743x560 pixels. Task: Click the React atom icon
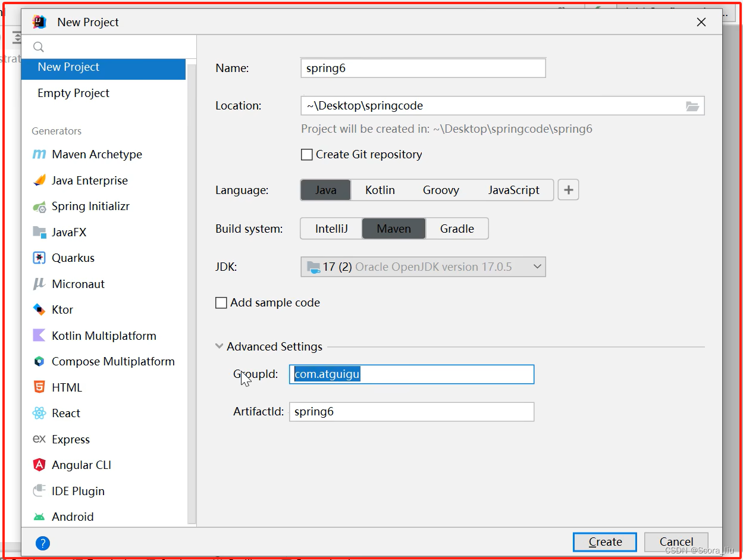click(39, 413)
